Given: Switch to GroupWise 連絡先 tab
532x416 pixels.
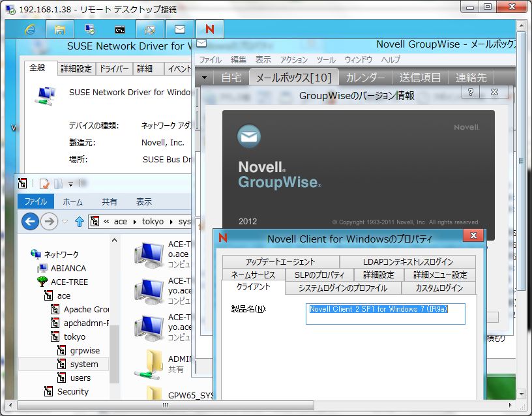Looking at the screenshot, I should 471,78.
